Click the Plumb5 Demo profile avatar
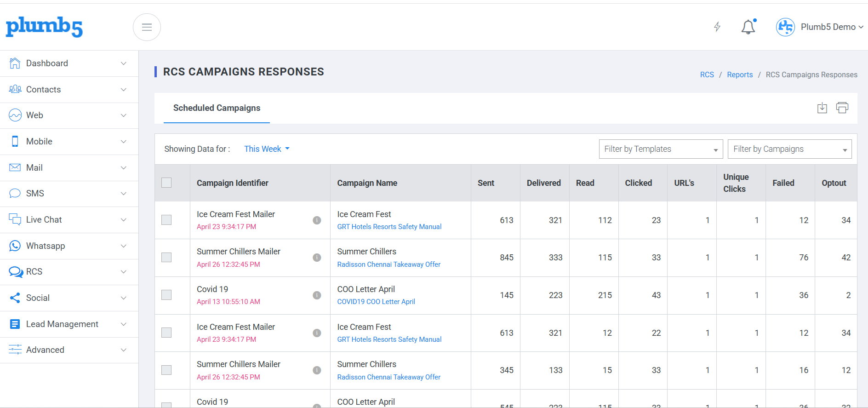 click(785, 27)
